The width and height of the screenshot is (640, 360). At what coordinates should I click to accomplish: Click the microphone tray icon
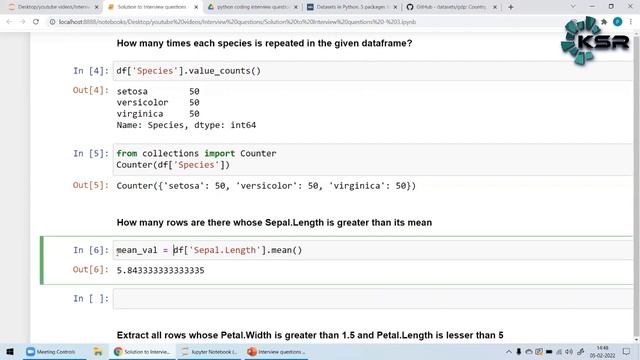point(519,351)
